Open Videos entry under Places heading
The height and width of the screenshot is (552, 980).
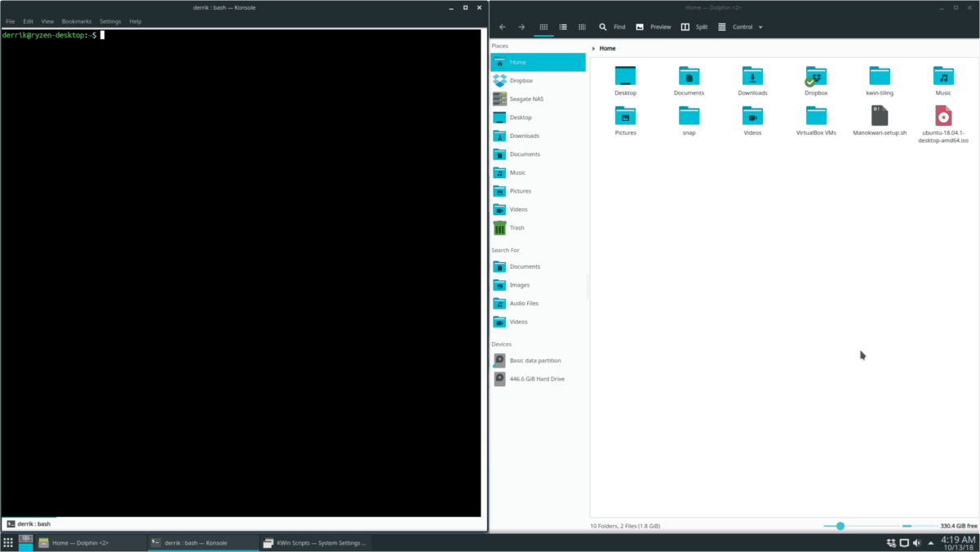(x=539, y=209)
